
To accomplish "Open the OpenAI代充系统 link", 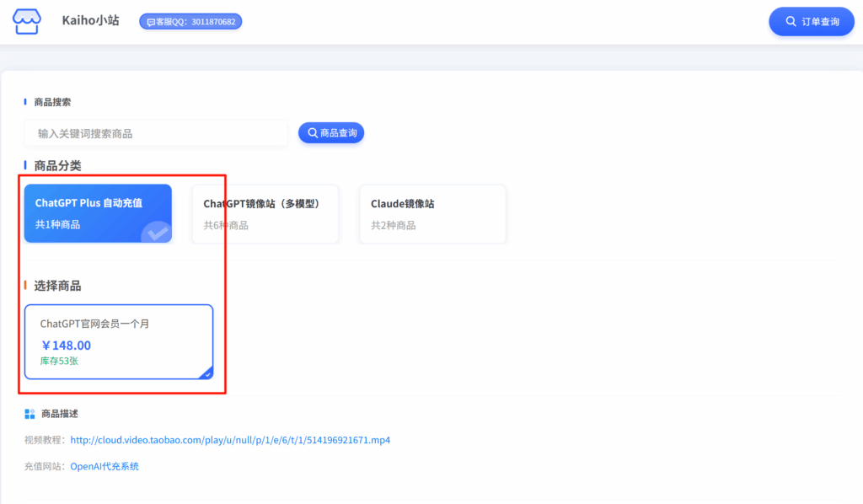I will (105, 467).
